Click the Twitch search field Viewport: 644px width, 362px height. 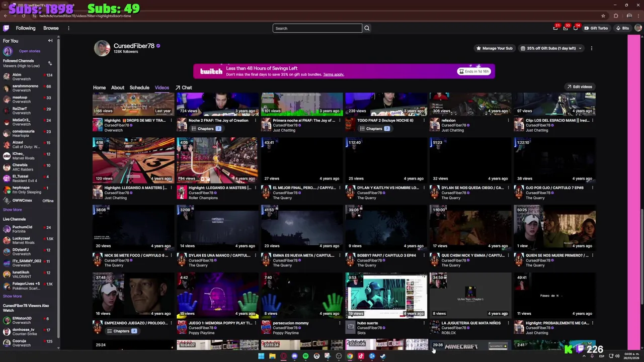(x=317, y=28)
